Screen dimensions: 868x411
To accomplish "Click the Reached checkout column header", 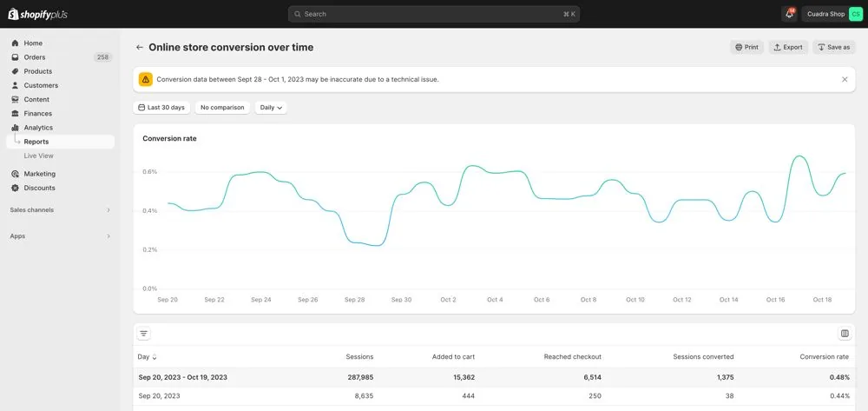I will tap(572, 357).
